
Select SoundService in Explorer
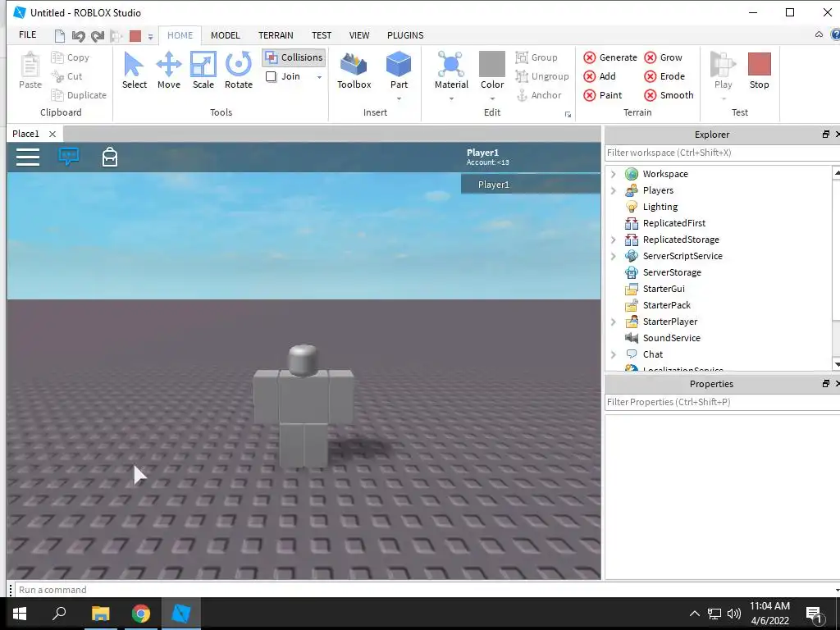coord(671,338)
